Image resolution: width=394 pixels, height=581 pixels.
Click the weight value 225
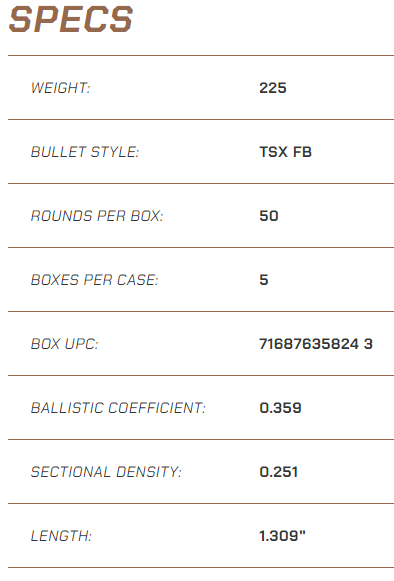273,88
